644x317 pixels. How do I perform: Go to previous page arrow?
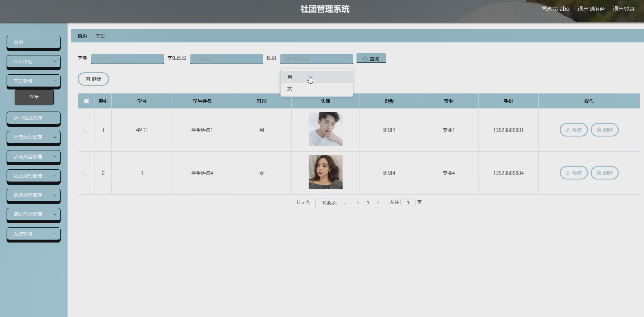[x=358, y=202]
